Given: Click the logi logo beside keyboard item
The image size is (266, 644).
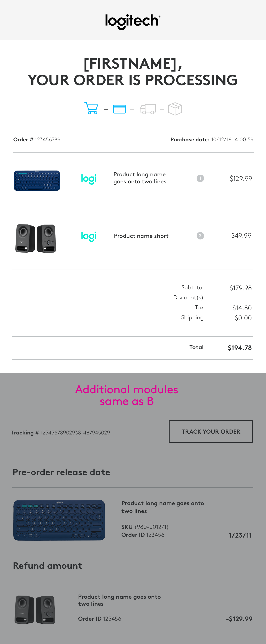Looking at the screenshot, I should (x=89, y=179).
